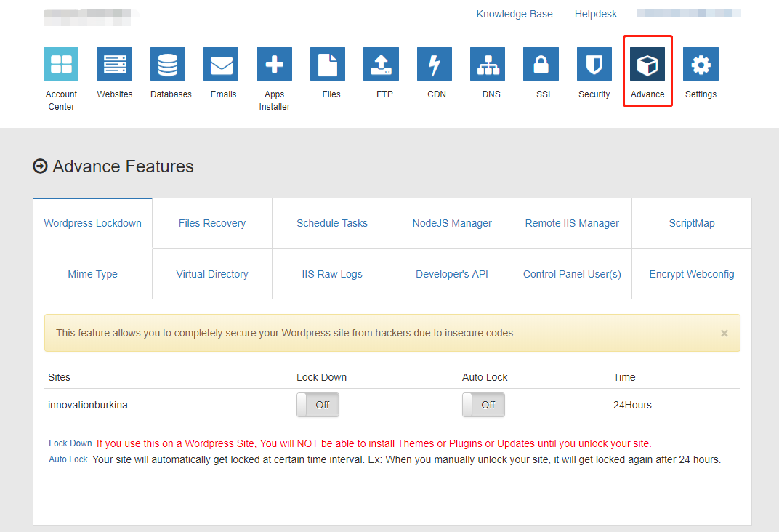The height and width of the screenshot is (532, 779).
Task: Open the Settings gear icon
Action: click(x=701, y=64)
